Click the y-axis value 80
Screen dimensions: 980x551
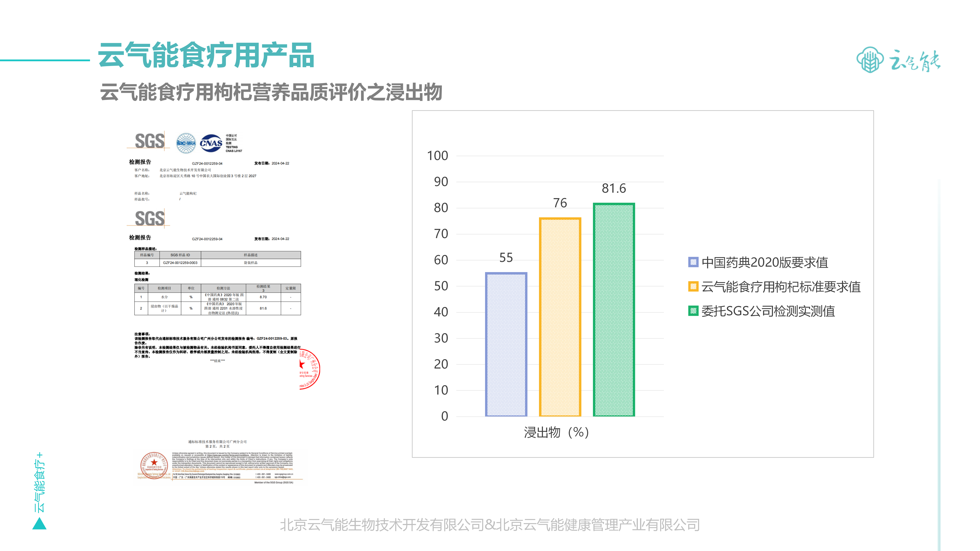(x=441, y=208)
